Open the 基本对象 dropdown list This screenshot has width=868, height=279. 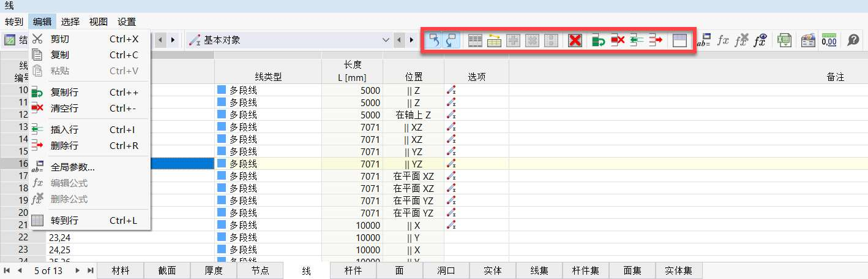click(386, 40)
